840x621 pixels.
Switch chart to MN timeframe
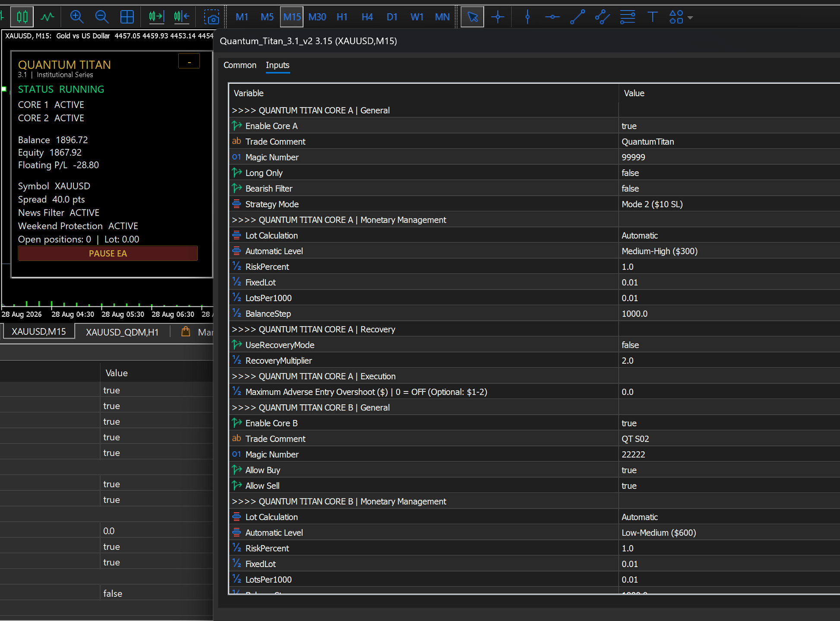[442, 17]
